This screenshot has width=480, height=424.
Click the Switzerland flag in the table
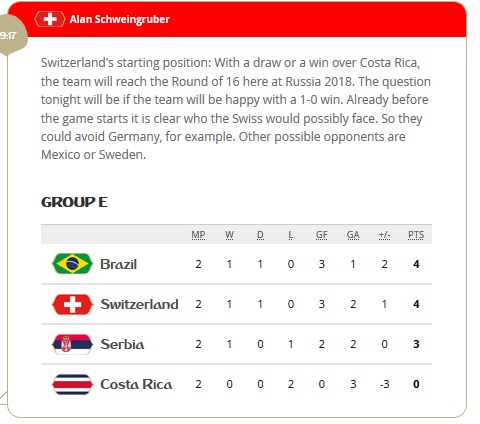72,304
